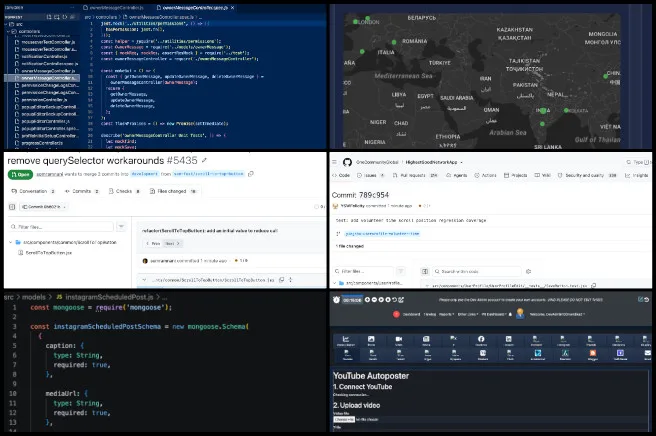Click the Choose File button in the YouTube Autoposter

coord(344,419)
